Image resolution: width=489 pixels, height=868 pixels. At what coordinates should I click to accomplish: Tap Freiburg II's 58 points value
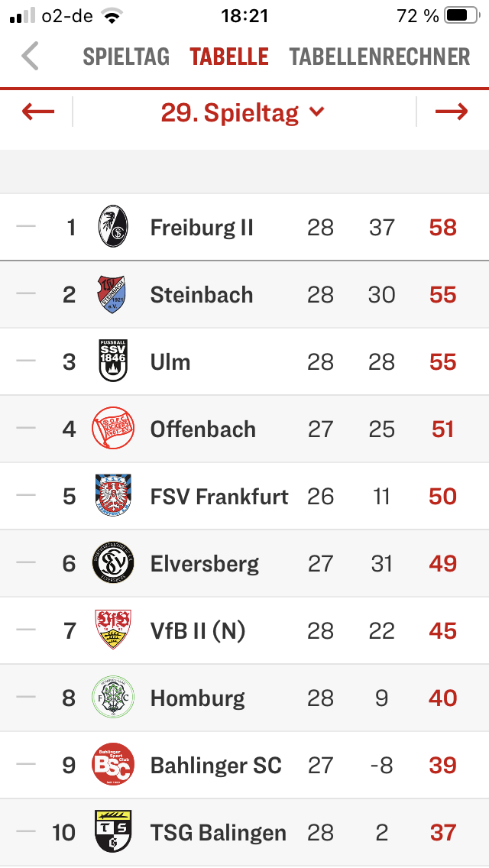tap(443, 228)
